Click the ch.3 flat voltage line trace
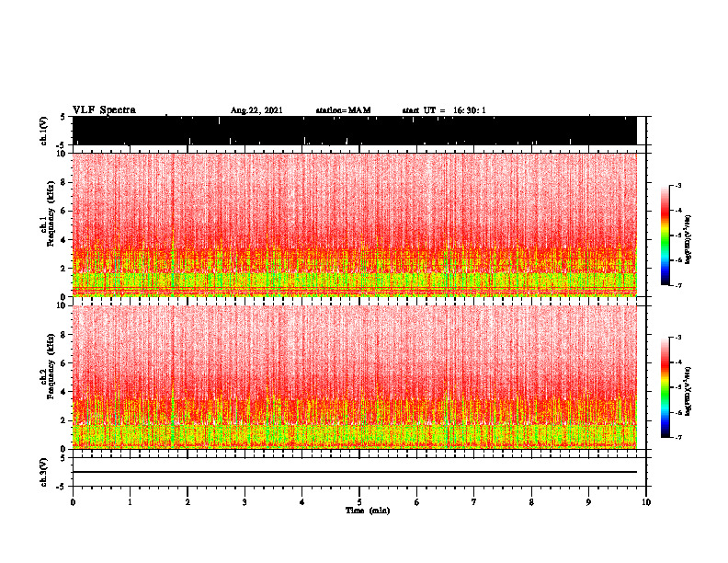Image resolution: width=728 pixels, height=563 pixels. (355, 472)
